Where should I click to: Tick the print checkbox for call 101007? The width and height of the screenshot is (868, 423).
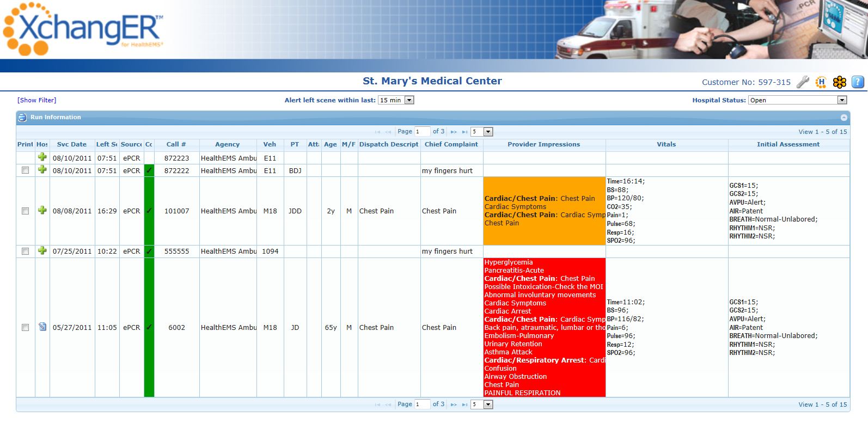25,211
